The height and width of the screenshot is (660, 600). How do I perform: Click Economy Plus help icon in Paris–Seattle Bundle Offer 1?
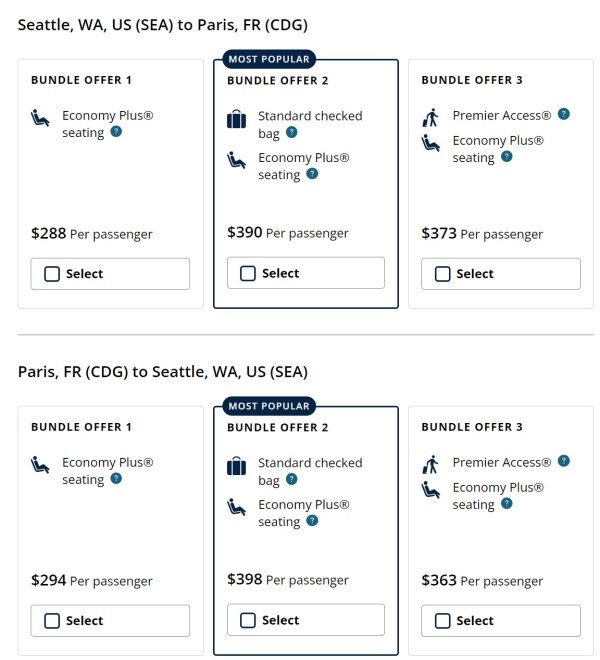(x=117, y=479)
